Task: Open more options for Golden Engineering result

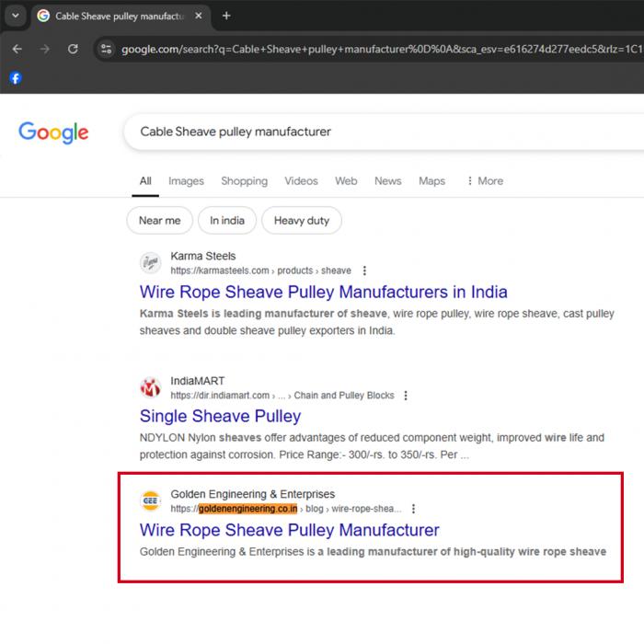Action: [414, 509]
